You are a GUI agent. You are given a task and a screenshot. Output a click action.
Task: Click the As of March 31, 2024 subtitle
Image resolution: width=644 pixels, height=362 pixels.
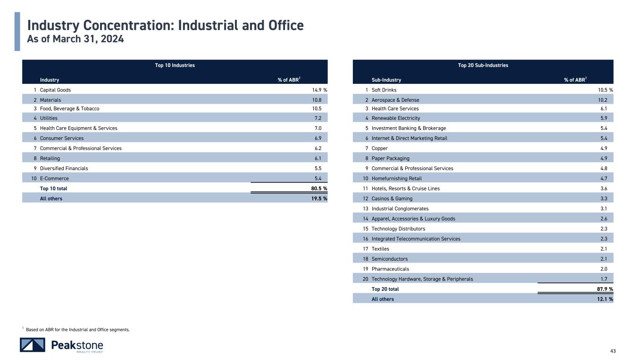76,40
